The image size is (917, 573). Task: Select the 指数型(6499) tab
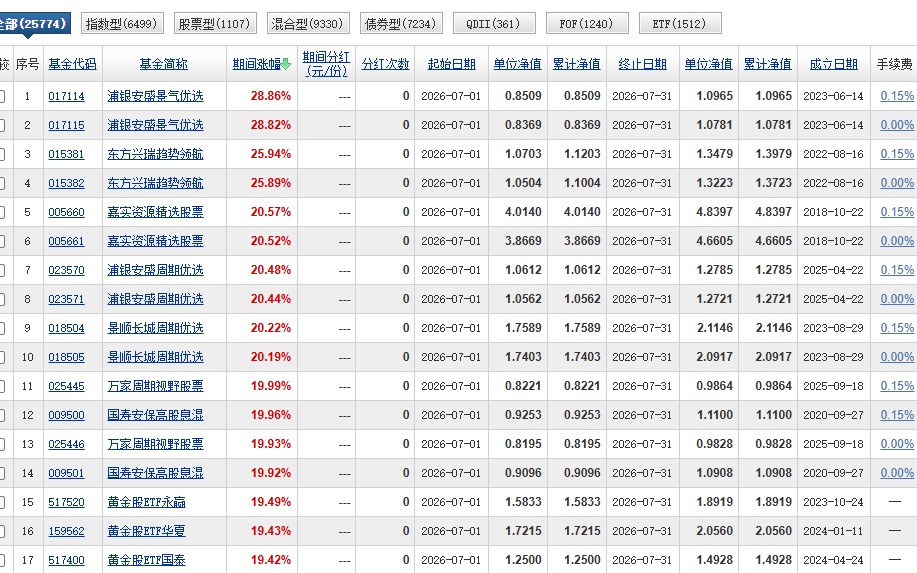pos(122,23)
